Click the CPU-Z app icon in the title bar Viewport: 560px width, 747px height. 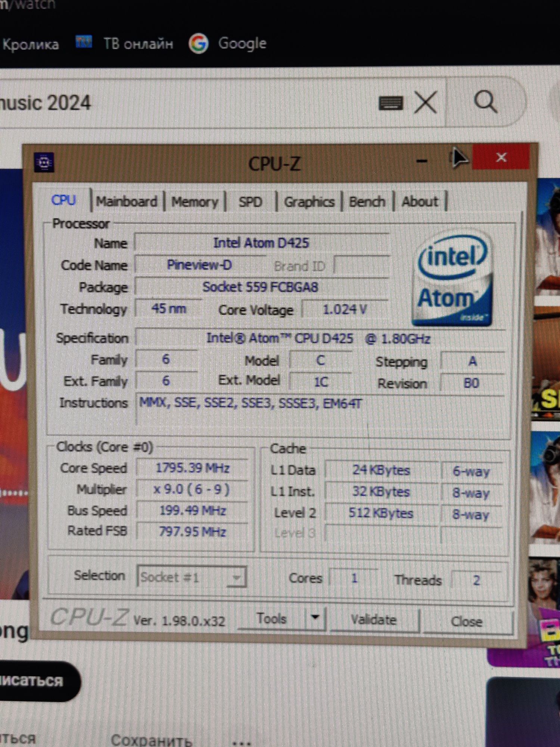[44, 162]
